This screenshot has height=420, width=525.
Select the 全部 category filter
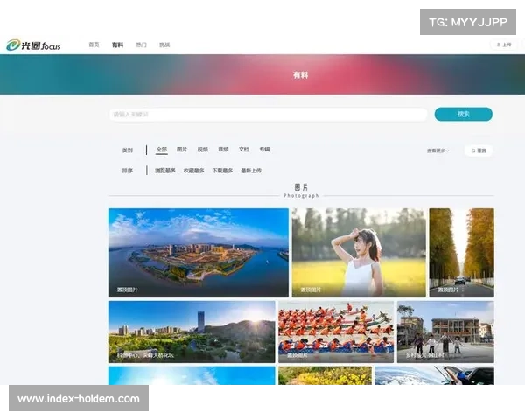[x=161, y=150]
